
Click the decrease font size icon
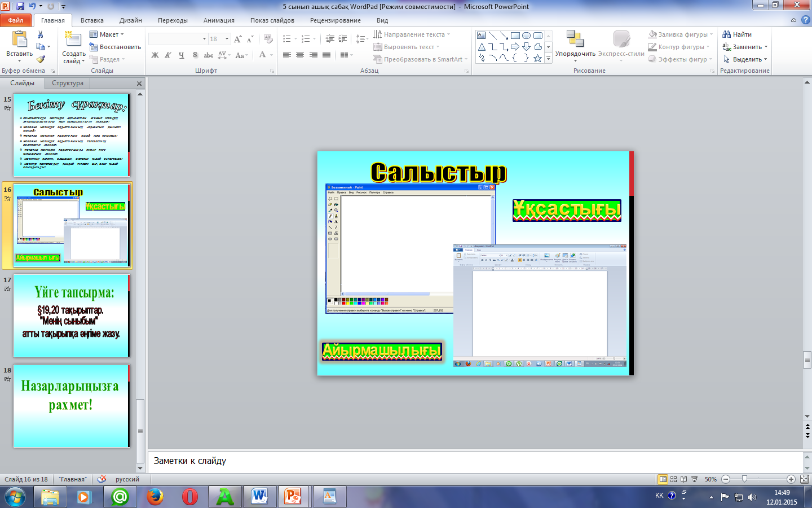[x=250, y=39]
